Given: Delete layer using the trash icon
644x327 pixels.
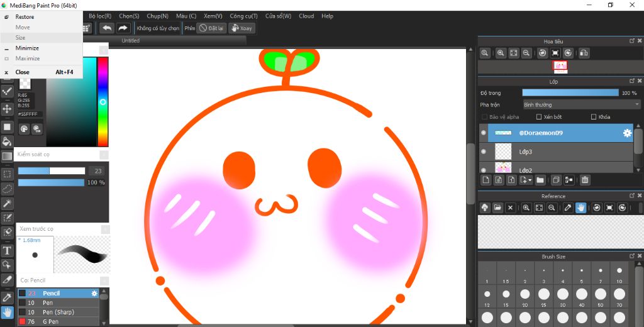Looking at the screenshot, I should coord(585,180).
